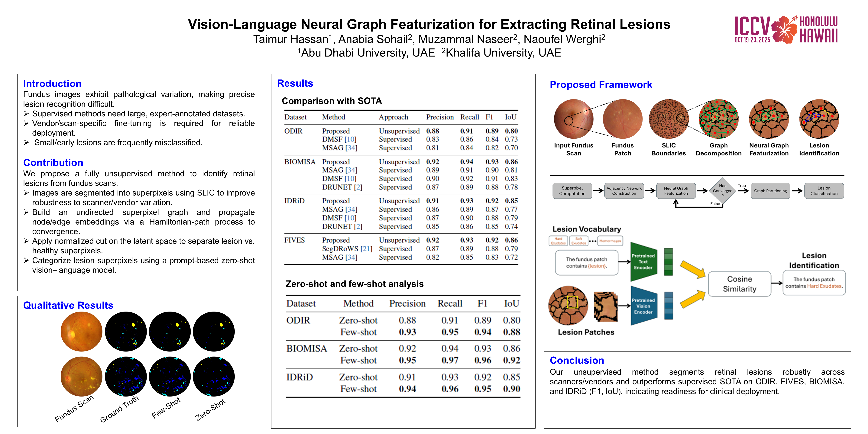Click the Graph Partitioning box
Screen dimensions: 868x434
pyautogui.click(x=770, y=191)
